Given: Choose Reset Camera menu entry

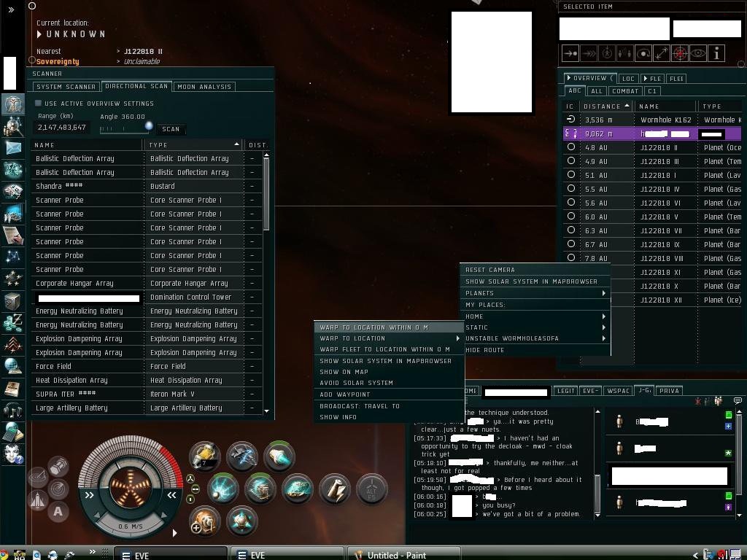Looking at the screenshot, I should (x=535, y=270).
